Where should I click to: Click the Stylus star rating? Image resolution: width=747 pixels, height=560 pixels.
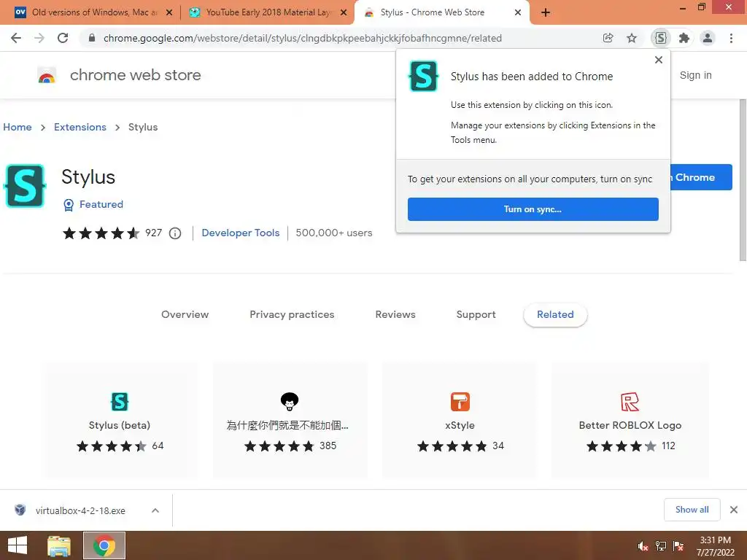(101, 233)
